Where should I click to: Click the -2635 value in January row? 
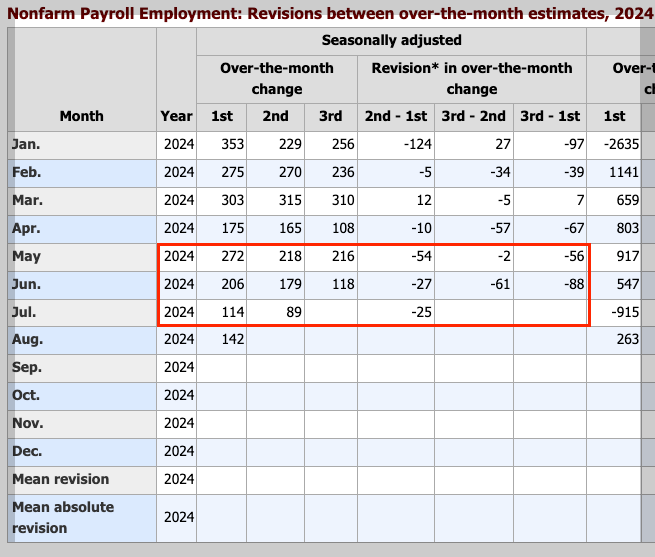coord(621,144)
